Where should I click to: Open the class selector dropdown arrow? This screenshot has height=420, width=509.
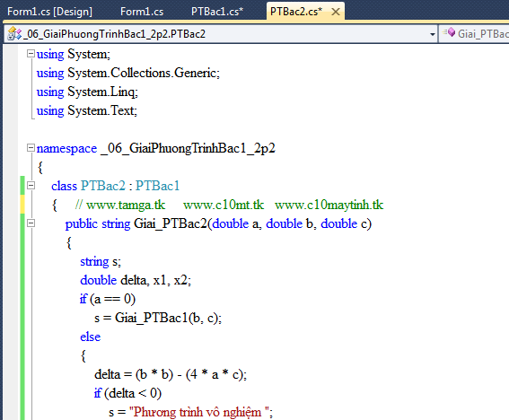point(432,34)
